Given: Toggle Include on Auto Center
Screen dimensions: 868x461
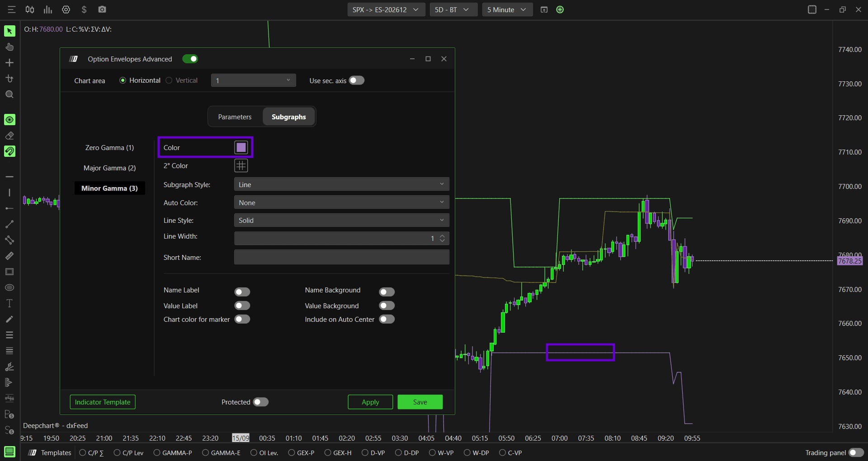Looking at the screenshot, I should 387,319.
